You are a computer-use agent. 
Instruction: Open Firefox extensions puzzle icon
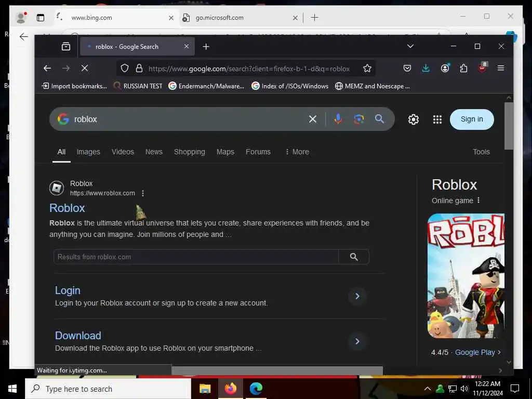463,68
